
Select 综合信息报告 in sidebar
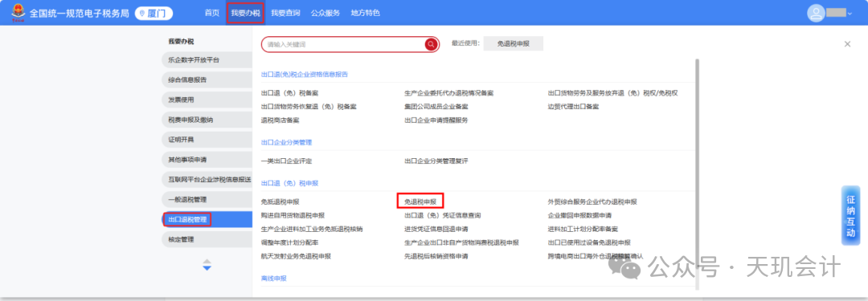pyautogui.click(x=207, y=79)
